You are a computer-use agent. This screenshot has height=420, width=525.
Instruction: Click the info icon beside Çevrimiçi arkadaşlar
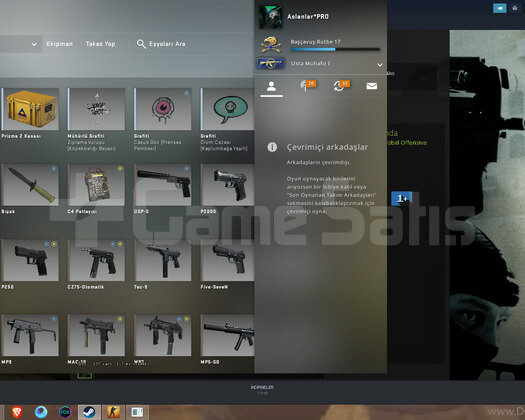pyautogui.click(x=272, y=147)
